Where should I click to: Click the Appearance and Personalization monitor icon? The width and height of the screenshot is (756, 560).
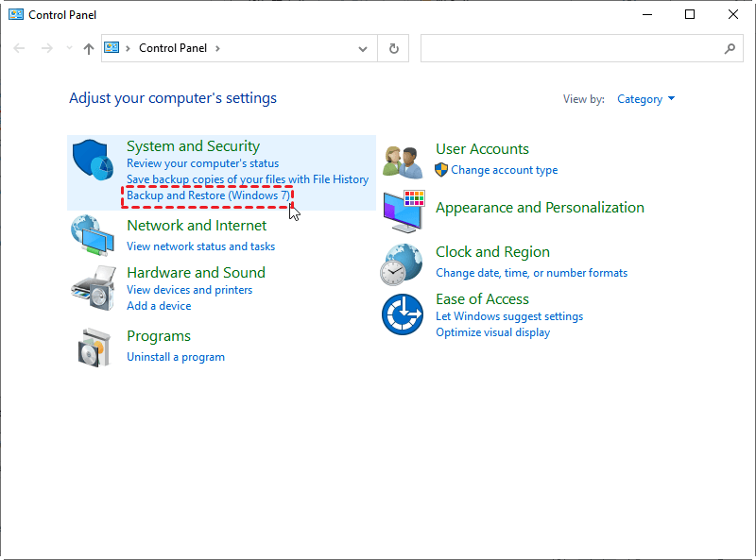pos(404,211)
